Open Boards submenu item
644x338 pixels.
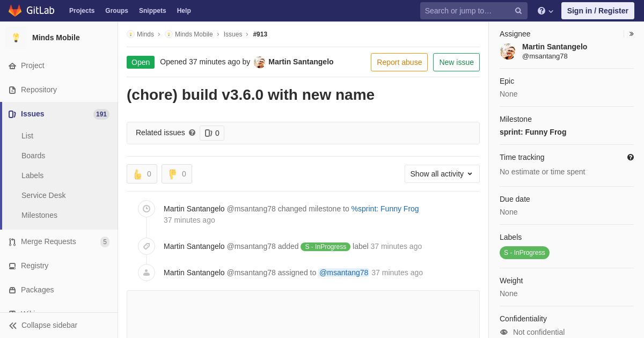[33, 156]
